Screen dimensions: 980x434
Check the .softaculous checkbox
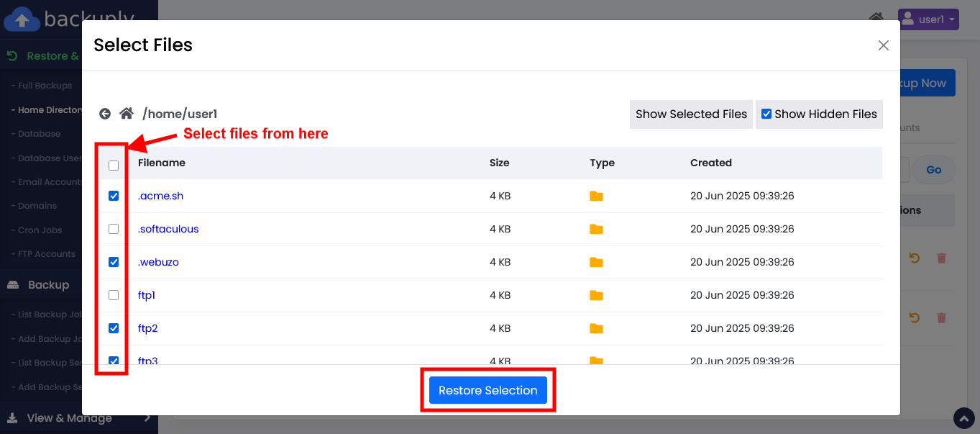pos(114,229)
